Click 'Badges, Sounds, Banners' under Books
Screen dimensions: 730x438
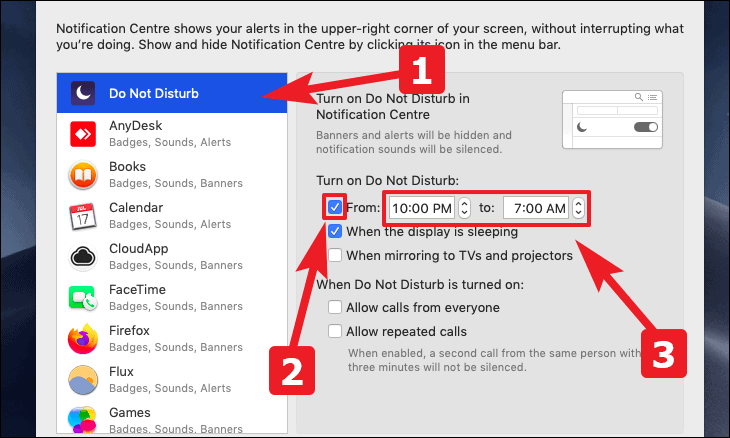click(x=176, y=183)
